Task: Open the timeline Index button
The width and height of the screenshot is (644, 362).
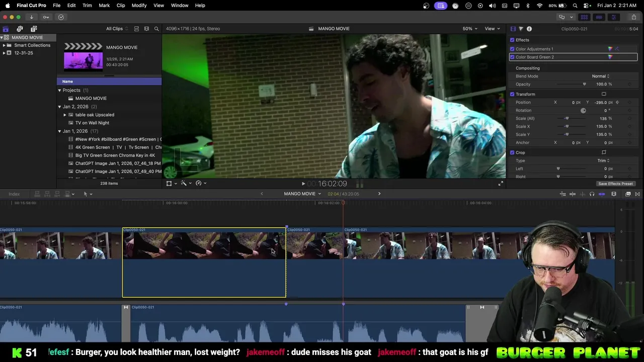Action: point(14,194)
